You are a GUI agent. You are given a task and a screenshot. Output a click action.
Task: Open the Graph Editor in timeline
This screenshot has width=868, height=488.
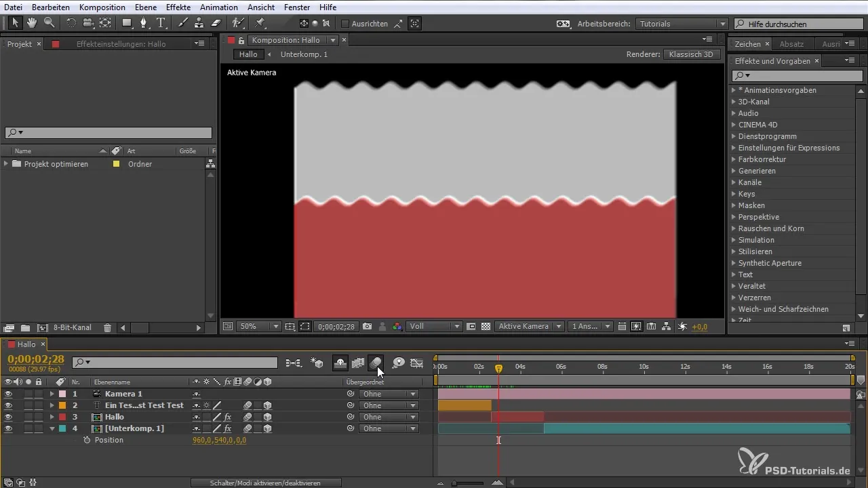coord(417,363)
